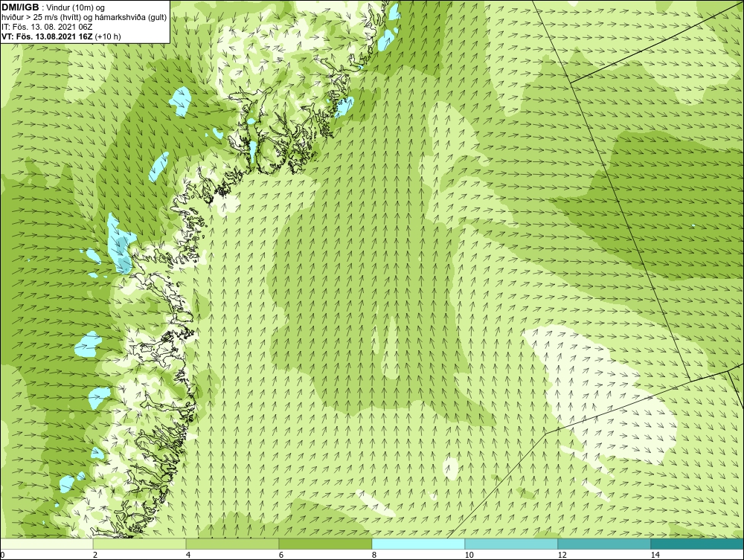744x560 pixels.
Task: Click the legend label '14'
Action: tap(655, 555)
